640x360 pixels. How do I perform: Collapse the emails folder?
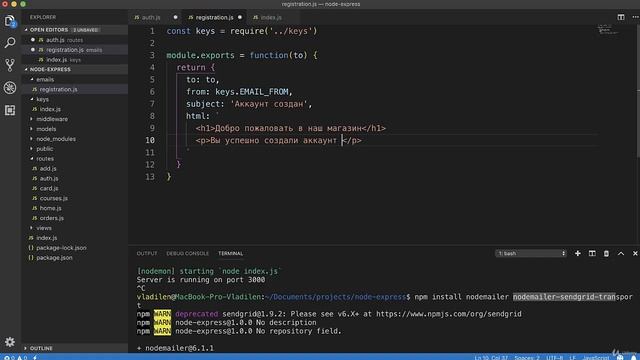pyautogui.click(x=45, y=80)
